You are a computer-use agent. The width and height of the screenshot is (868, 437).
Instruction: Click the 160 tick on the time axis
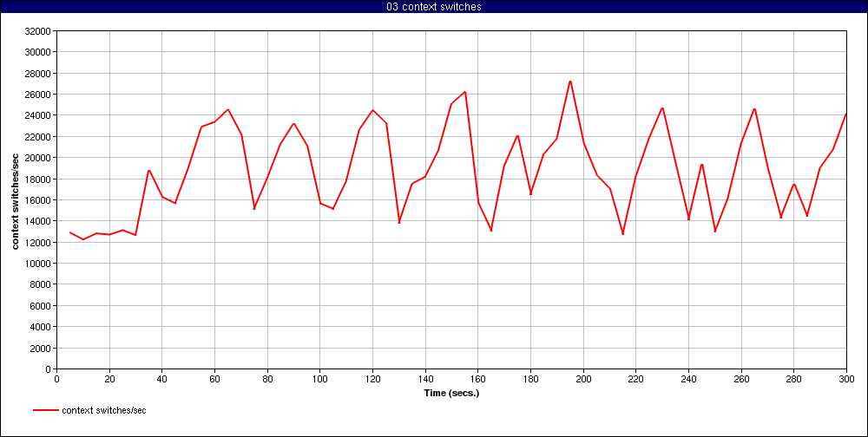click(477, 380)
